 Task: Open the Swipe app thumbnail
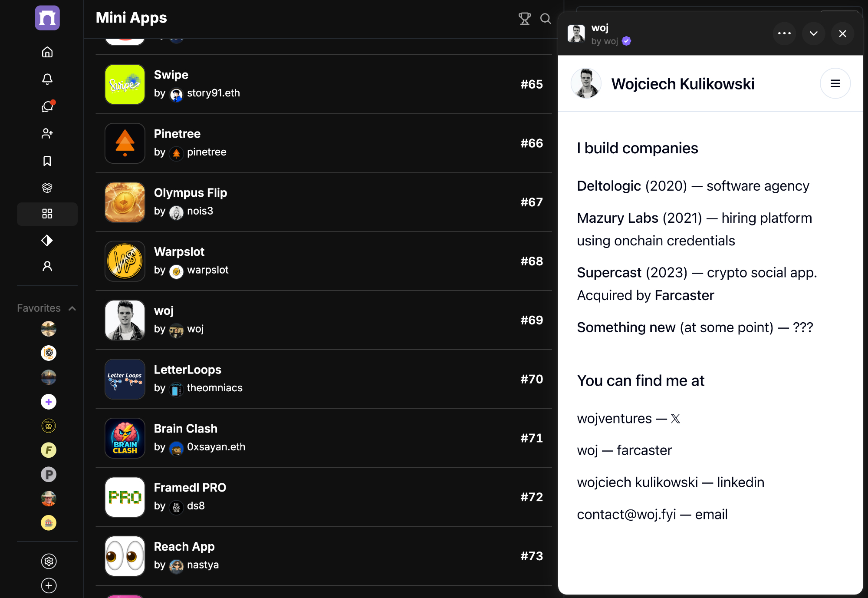[125, 84]
